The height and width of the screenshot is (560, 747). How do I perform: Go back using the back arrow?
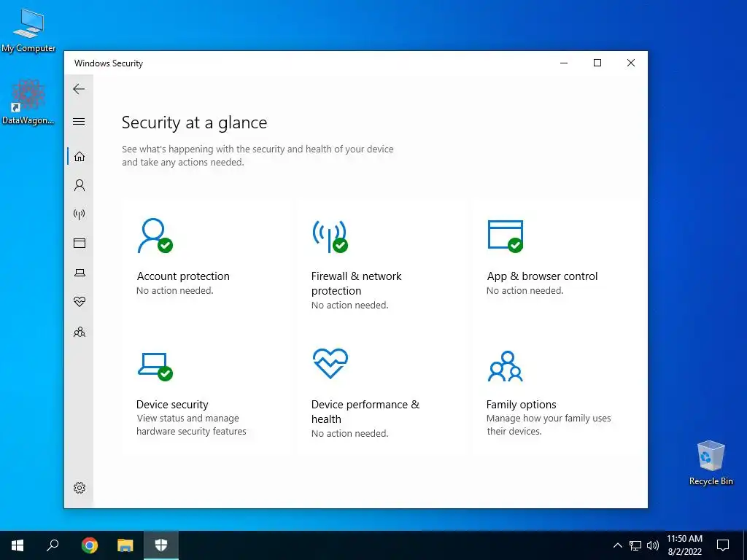click(x=79, y=89)
